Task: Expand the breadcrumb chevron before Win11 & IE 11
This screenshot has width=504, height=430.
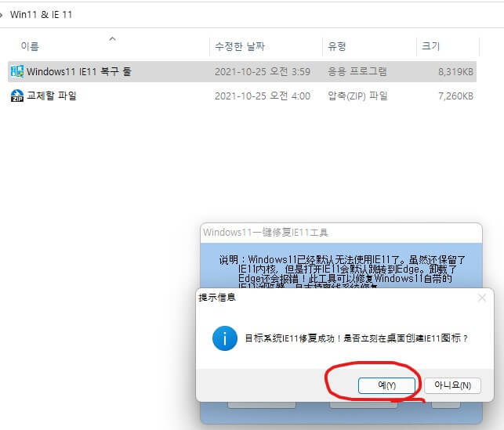Action: [x=2, y=14]
